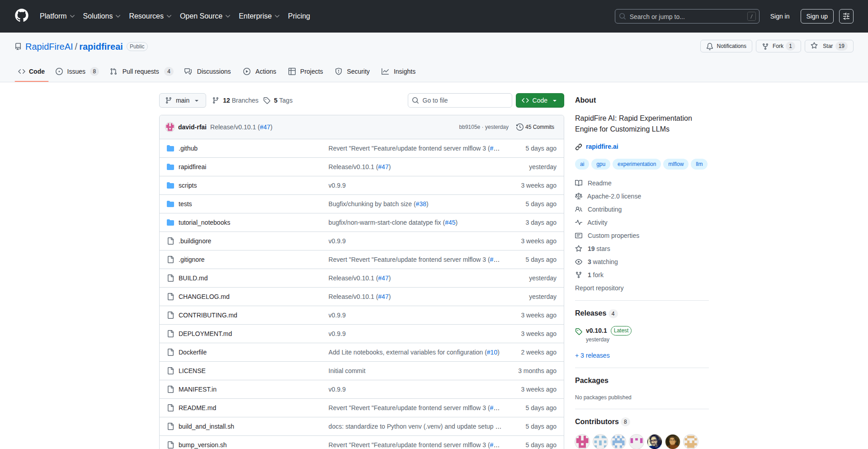The image size is (868, 449).
Task: Open the .github folder
Action: click(x=188, y=148)
